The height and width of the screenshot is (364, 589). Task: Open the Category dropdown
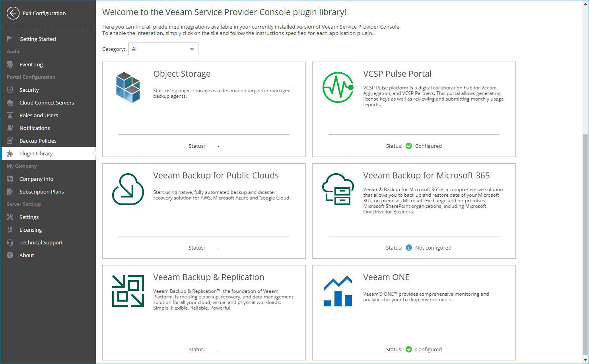(x=163, y=49)
